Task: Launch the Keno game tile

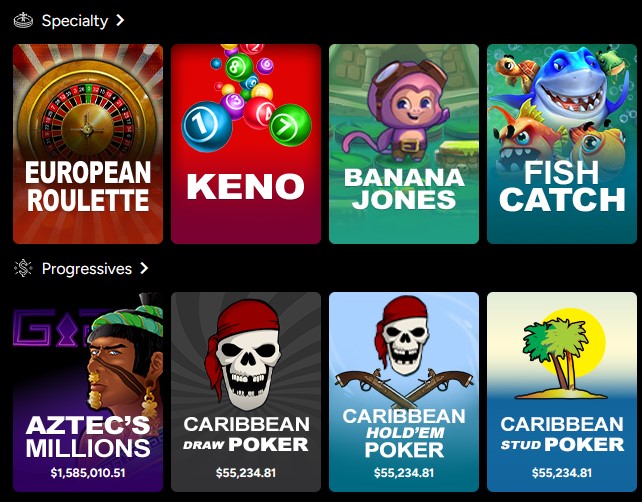Action: tap(246, 144)
